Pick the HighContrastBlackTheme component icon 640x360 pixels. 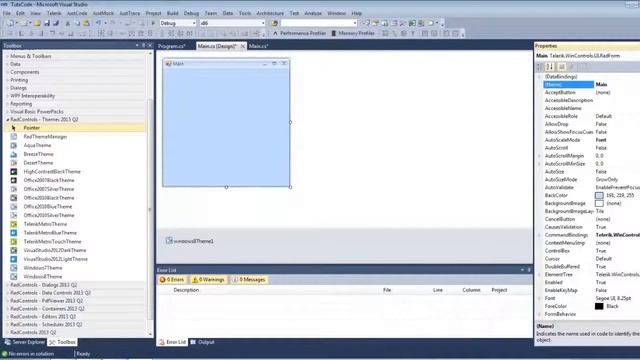(14, 171)
